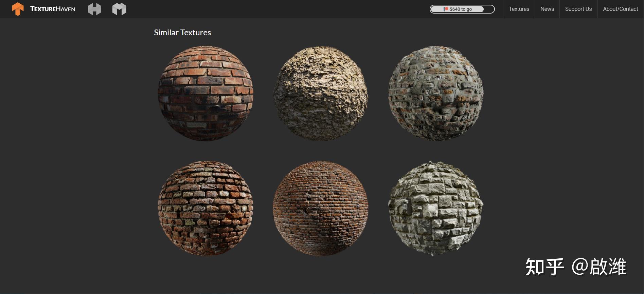The width and height of the screenshot is (644, 294).
Task: Open the Textures menu item
Action: point(519,9)
